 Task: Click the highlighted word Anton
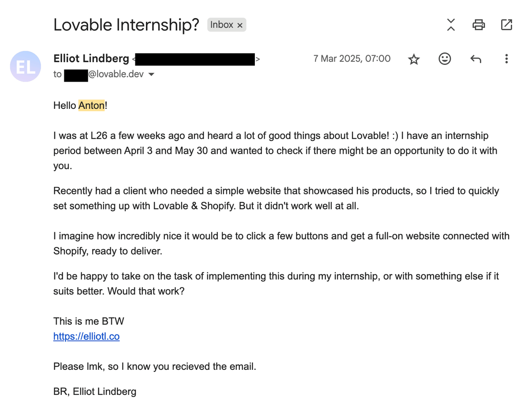92,106
